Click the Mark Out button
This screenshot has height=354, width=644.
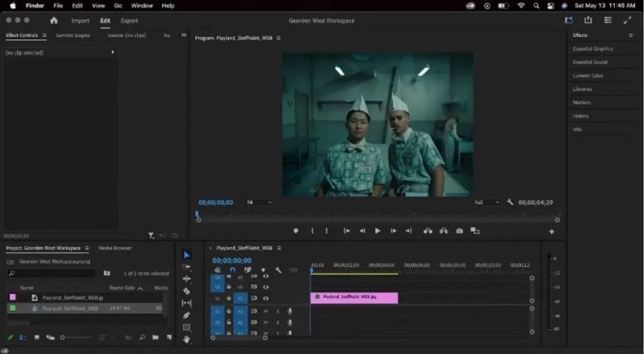[327, 231]
